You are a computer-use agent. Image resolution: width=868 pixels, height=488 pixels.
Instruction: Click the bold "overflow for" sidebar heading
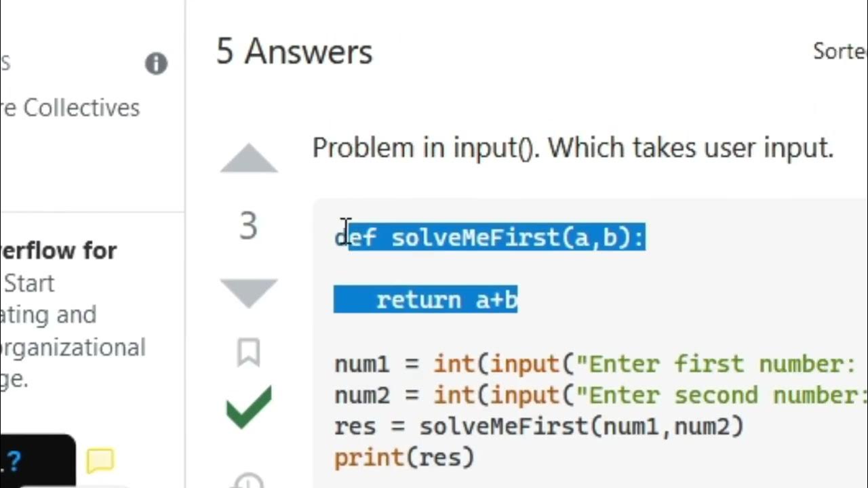tap(60, 251)
